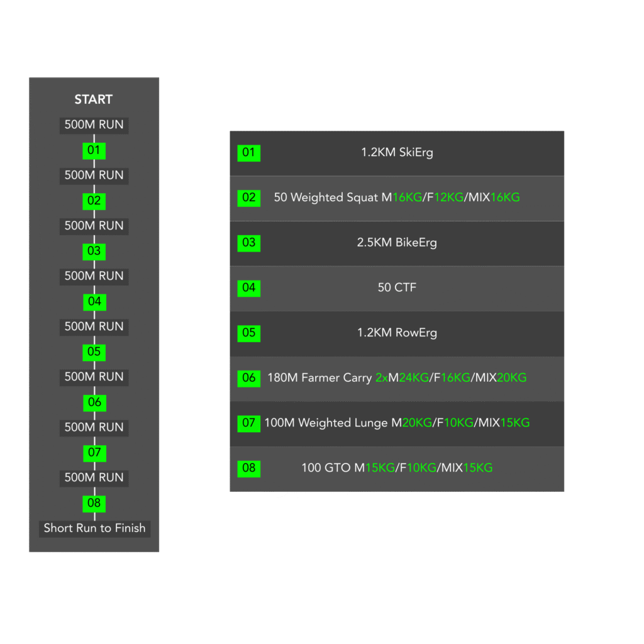Click the 100 GTO workout text
The image size is (644, 644).
point(326,468)
